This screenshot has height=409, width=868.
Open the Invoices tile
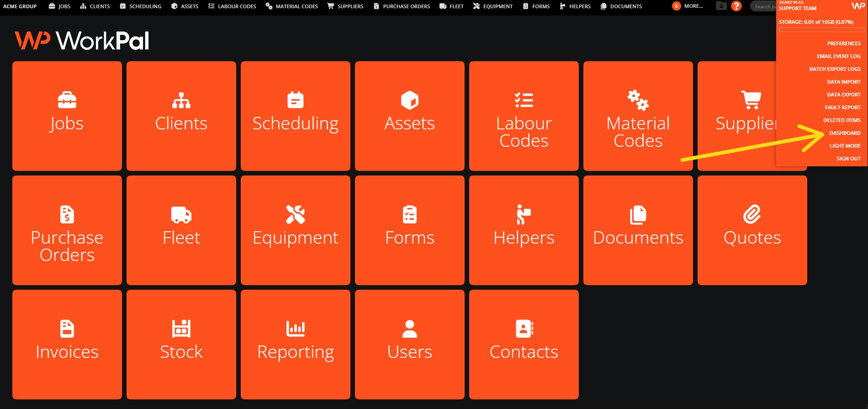(67, 345)
